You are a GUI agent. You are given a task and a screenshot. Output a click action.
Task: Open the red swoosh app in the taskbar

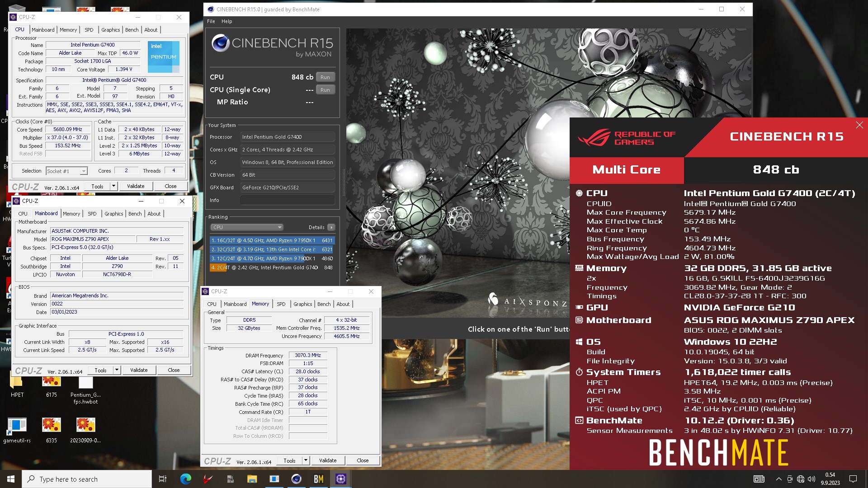(208, 479)
